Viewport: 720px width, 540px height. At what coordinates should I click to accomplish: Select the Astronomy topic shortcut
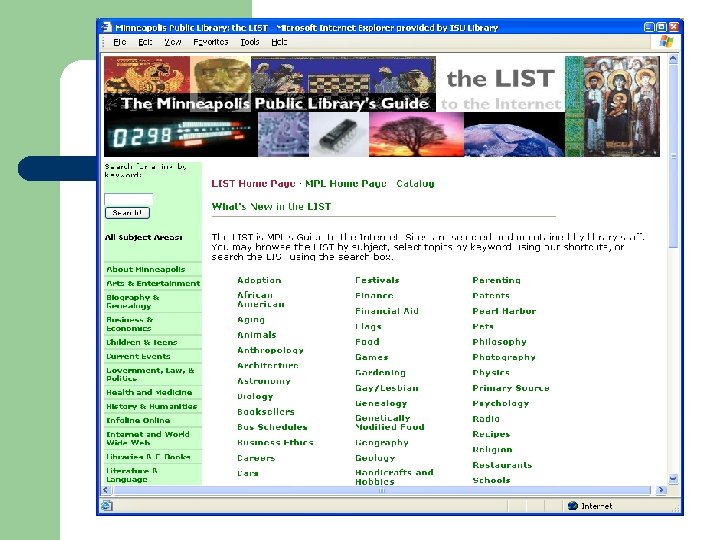coord(264,381)
